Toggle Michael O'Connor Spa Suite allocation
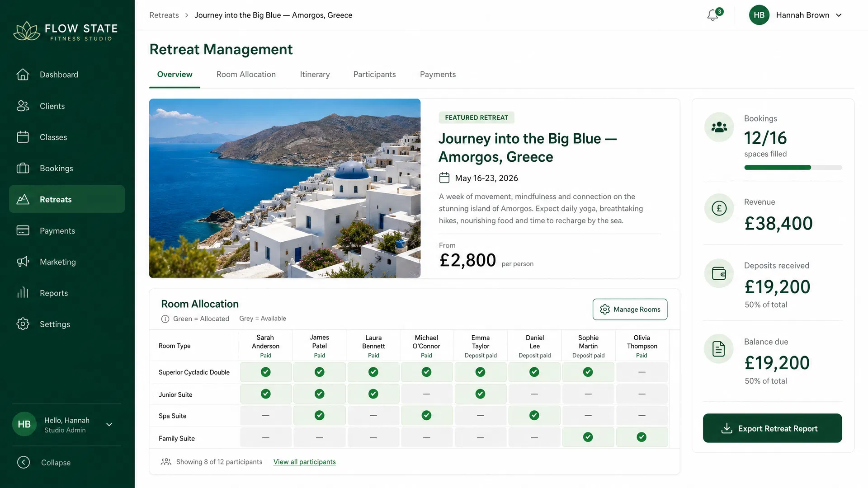 coord(426,415)
